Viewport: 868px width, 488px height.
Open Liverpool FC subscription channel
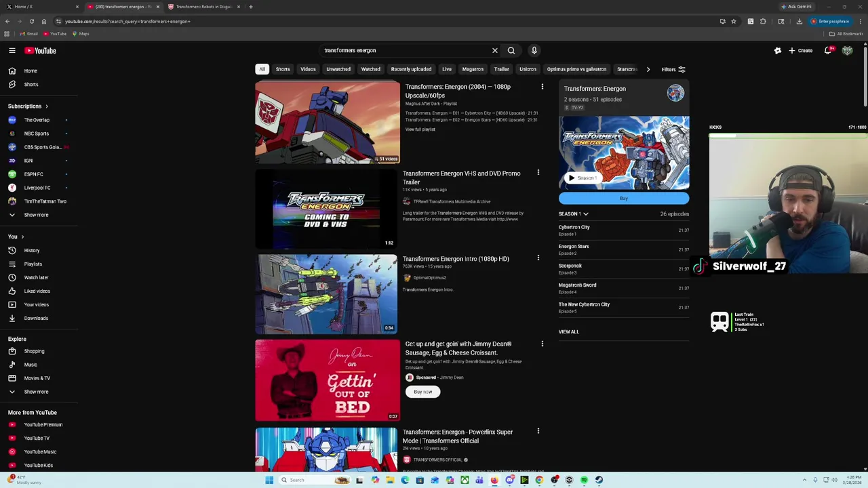[x=39, y=188]
